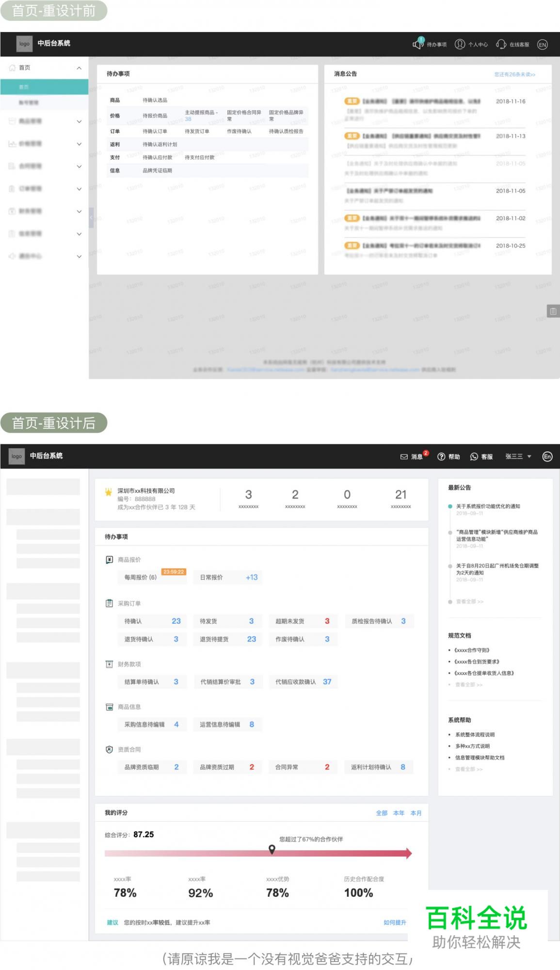Click the 帮助 question-mark icon in the after-redesign header

(441, 456)
